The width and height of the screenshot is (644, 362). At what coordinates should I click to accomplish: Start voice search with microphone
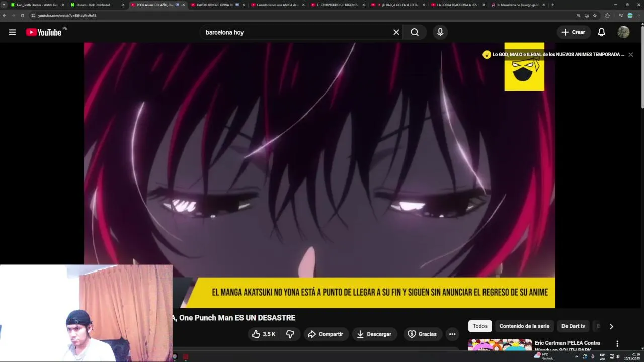(x=440, y=32)
